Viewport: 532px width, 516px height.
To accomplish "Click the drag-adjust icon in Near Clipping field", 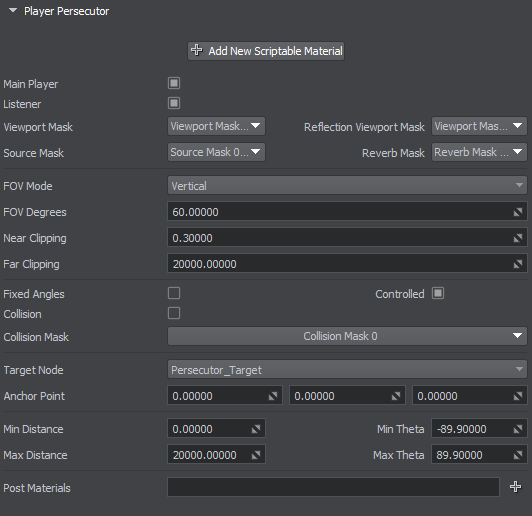I will click(518, 238).
